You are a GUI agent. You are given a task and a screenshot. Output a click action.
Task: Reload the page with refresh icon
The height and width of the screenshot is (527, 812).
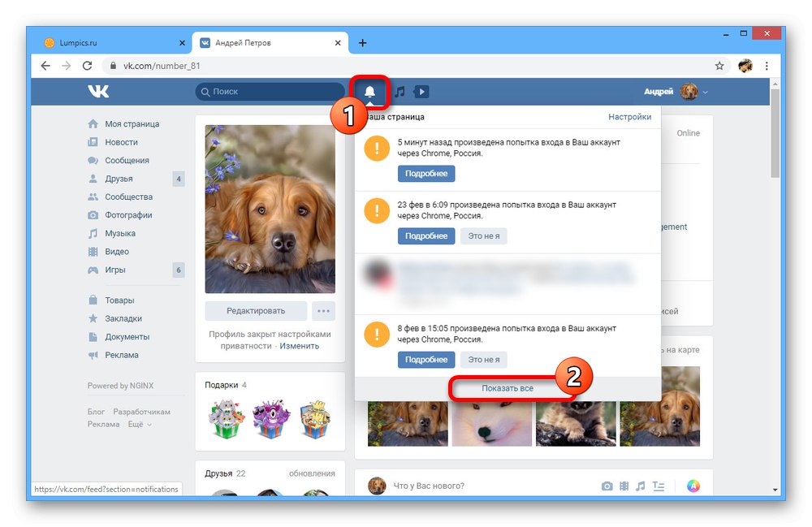87,66
